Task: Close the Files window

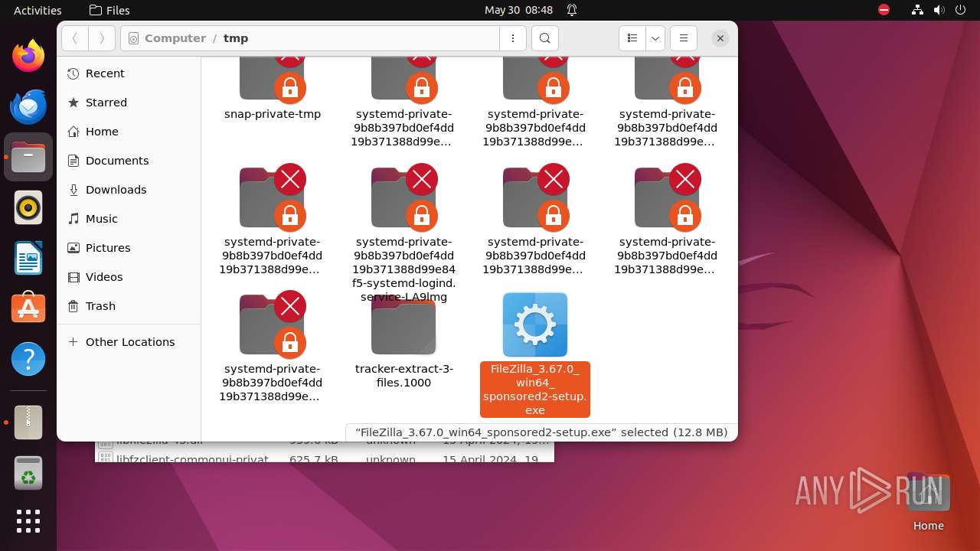Action: pyautogui.click(x=720, y=38)
